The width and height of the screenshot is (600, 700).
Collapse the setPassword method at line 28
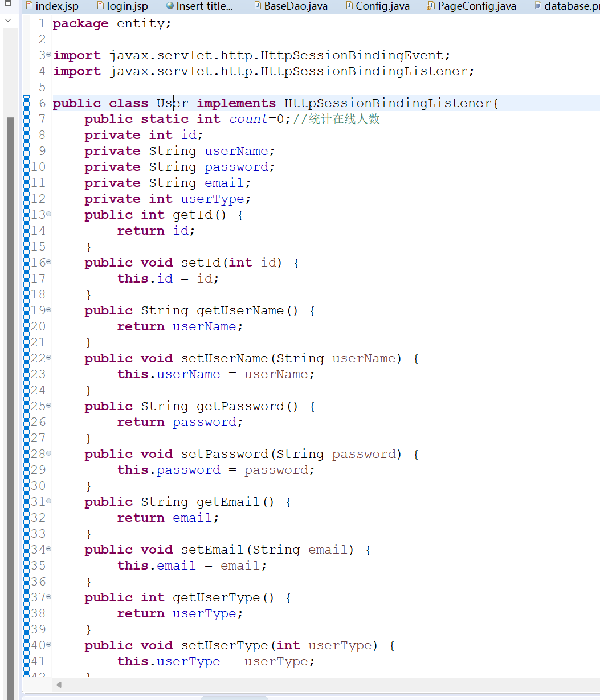click(x=48, y=453)
